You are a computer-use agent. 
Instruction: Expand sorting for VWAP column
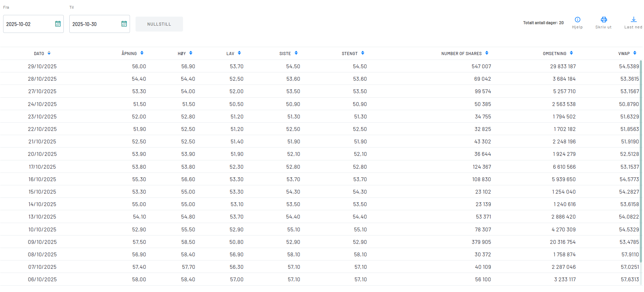click(x=635, y=53)
